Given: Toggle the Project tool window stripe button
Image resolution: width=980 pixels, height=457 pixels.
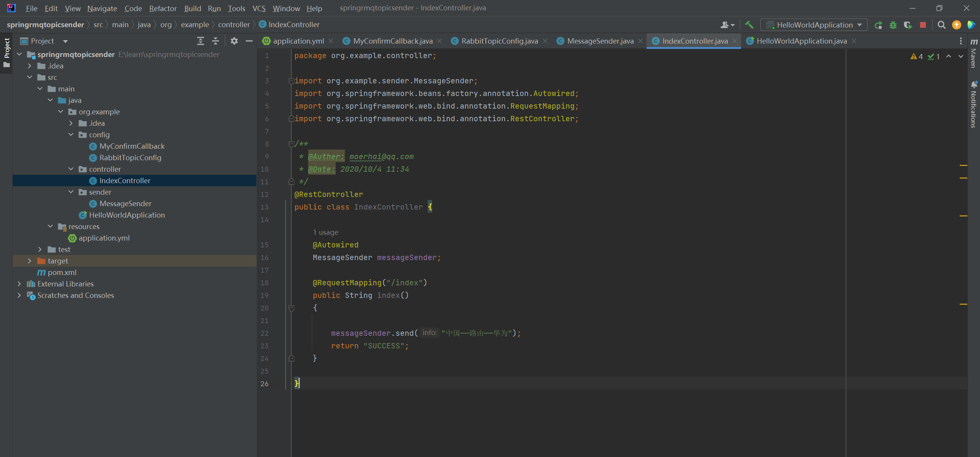Looking at the screenshot, I should [7, 48].
